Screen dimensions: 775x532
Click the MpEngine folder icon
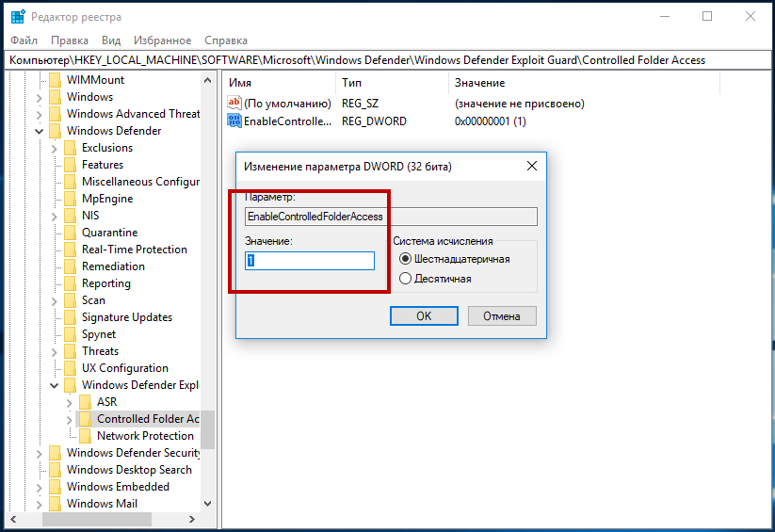point(71,199)
